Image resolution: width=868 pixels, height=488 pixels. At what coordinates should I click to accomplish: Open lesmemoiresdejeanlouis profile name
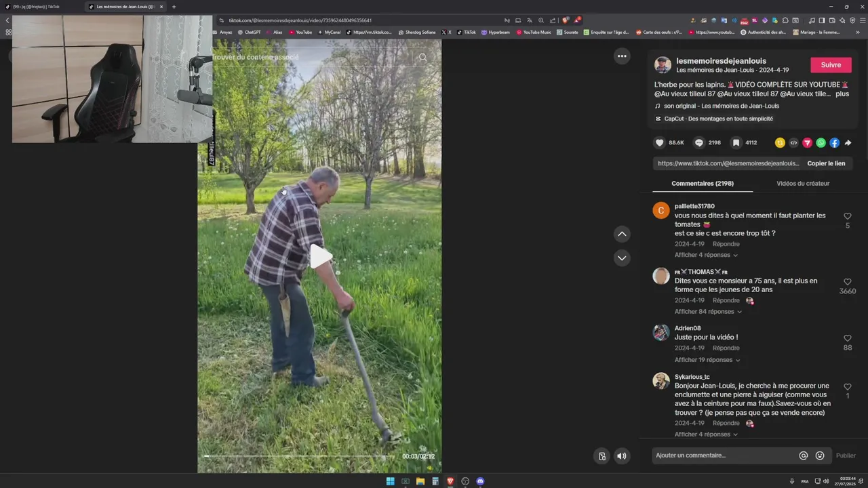coord(721,61)
